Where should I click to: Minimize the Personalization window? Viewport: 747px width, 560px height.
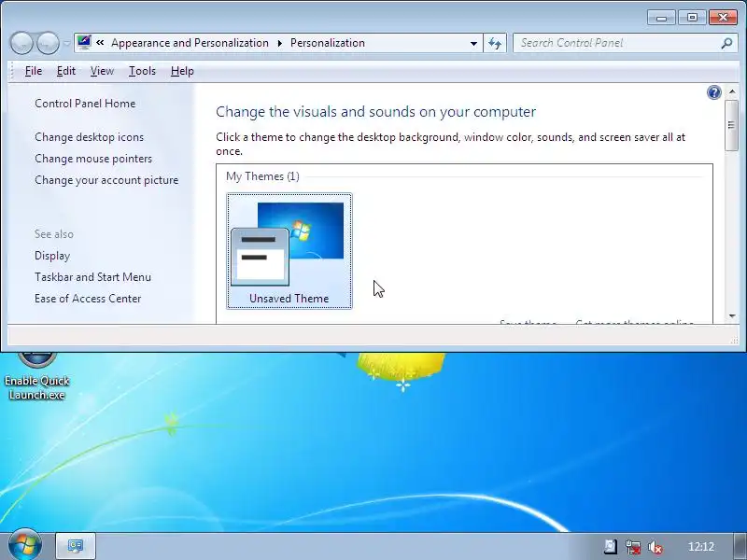pyautogui.click(x=661, y=18)
